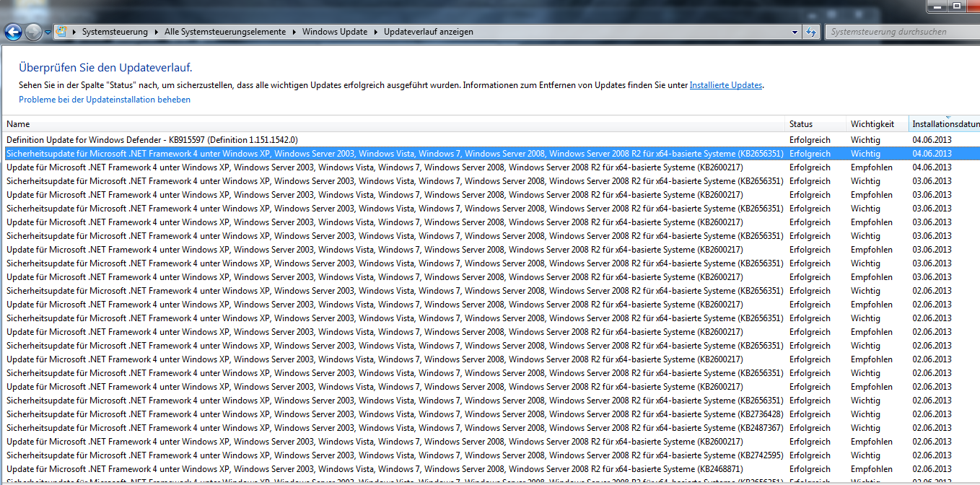980x485 pixels.
Task: Click date 02.06.2013 in the KB2742595 row
Action: click(932, 455)
